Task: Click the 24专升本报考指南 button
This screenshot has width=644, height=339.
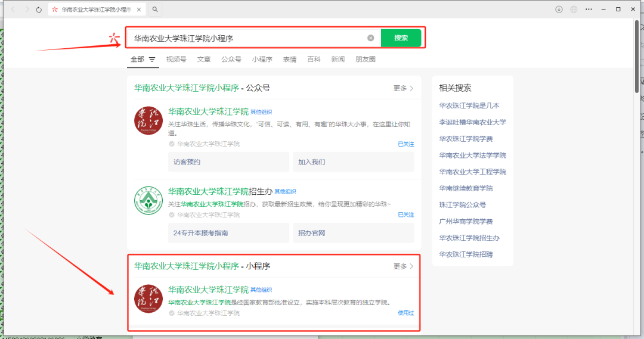Action: tap(228, 233)
